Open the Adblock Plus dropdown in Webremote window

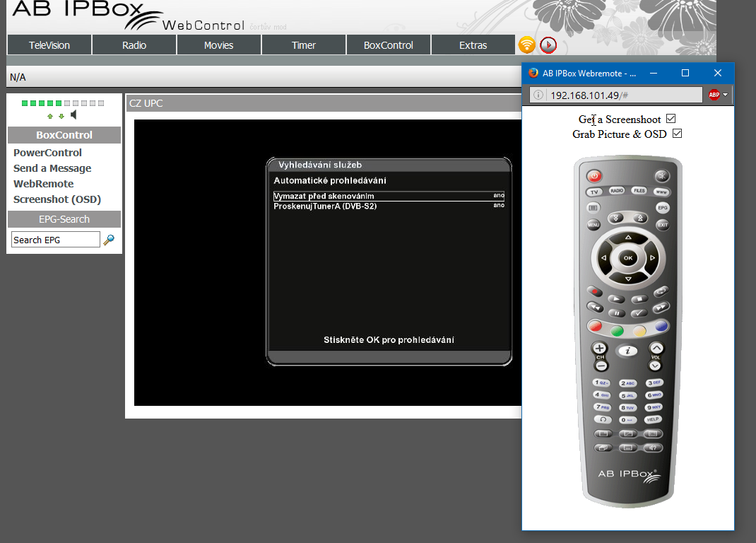pos(725,95)
